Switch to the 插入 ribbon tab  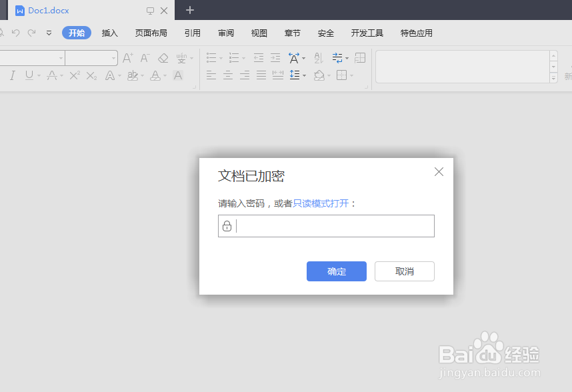pyautogui.click(x=109, y=33)
